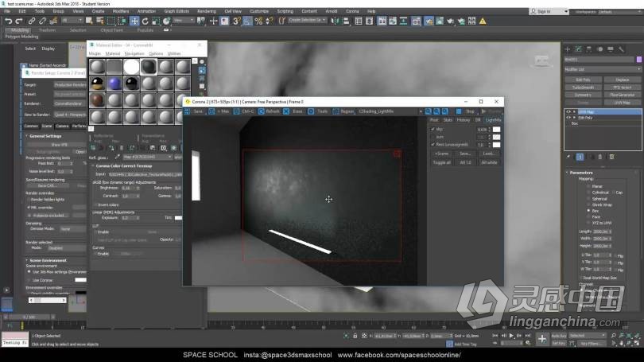Click the Play Animation button
644x362 pixels.
tap(511, 336)
